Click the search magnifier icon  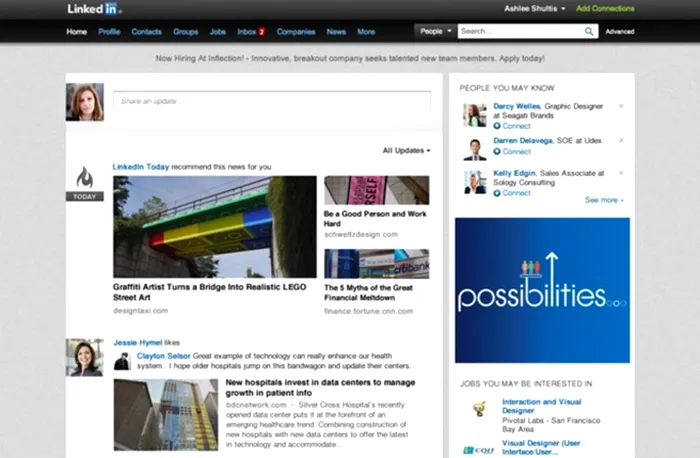click(589, 31)
